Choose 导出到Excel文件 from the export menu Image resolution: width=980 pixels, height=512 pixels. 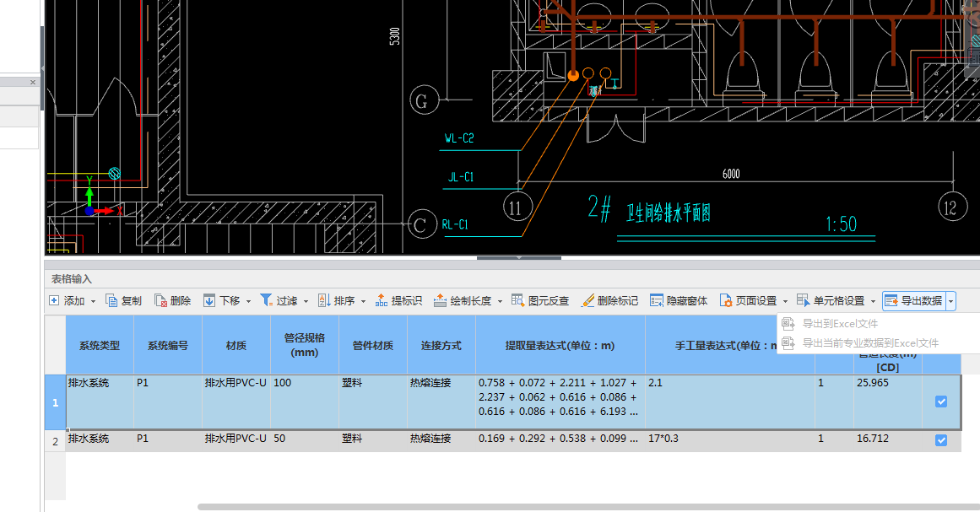840,323
